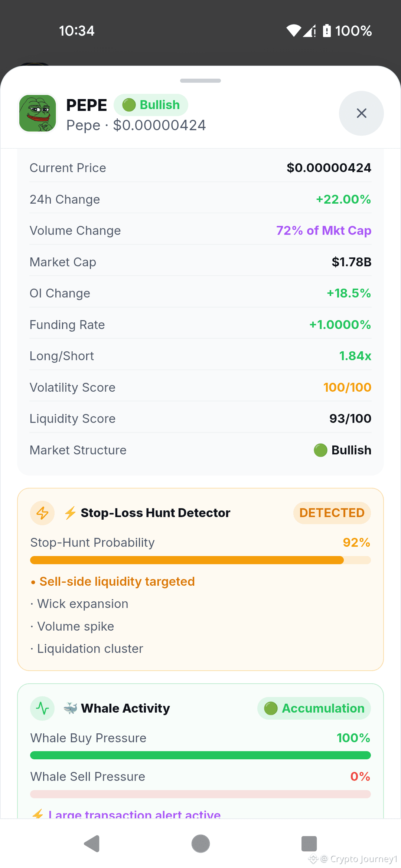Tap the 72% of Mkt Cap value
401x868 pixels.
324,231
